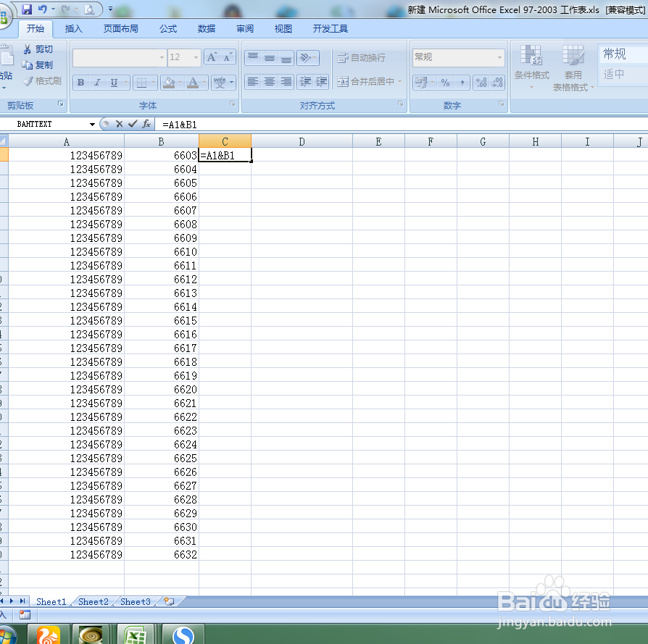Click the Excel icon in Windows taskbar
The width and height of the screenshot is (648, 644).
click(x=136, y=634)
